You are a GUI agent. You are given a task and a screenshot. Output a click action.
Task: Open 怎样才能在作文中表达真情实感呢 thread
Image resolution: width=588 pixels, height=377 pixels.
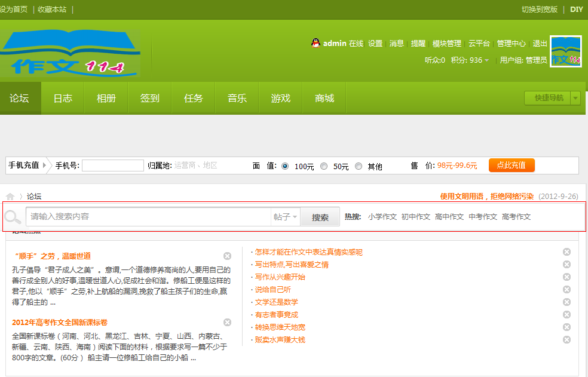coord(308,252)
